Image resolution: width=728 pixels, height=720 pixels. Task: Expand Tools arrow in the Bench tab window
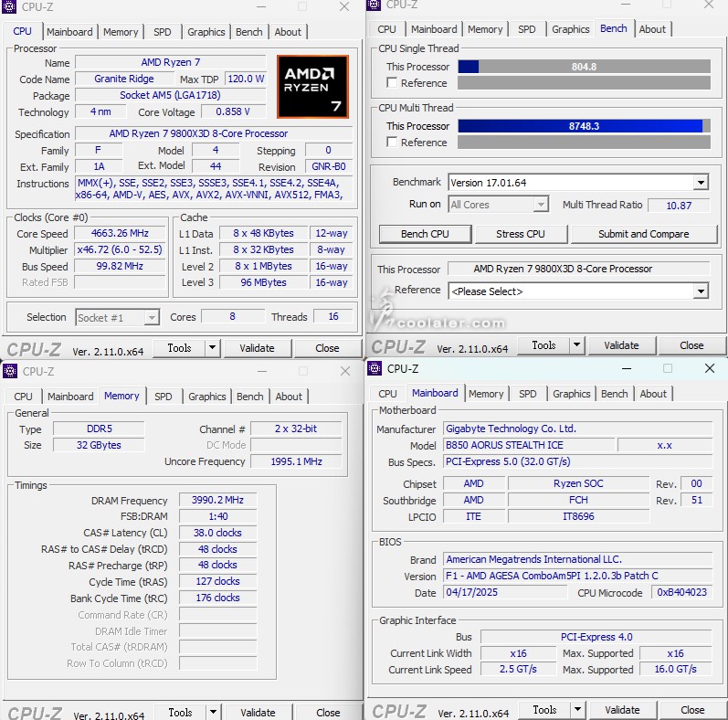(x=576, y=345)
